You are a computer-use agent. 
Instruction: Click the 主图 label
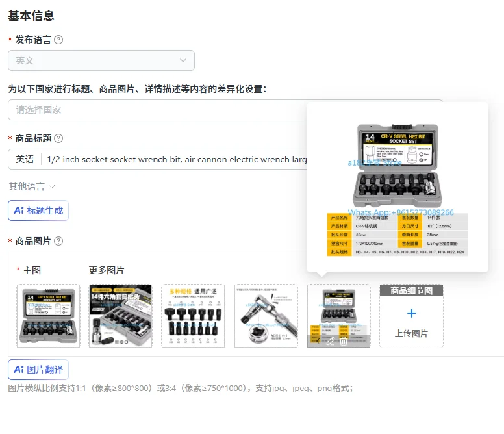tap(32, 270)
